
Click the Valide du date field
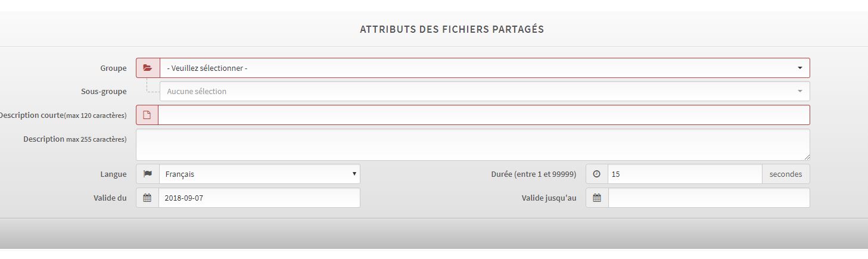(259, 198)
